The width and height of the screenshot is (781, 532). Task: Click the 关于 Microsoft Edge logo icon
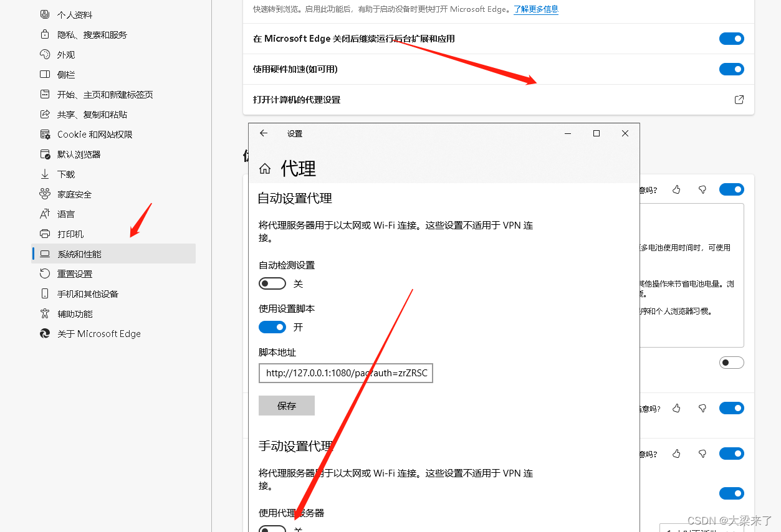pyautogui.click(x=45, y=333)
